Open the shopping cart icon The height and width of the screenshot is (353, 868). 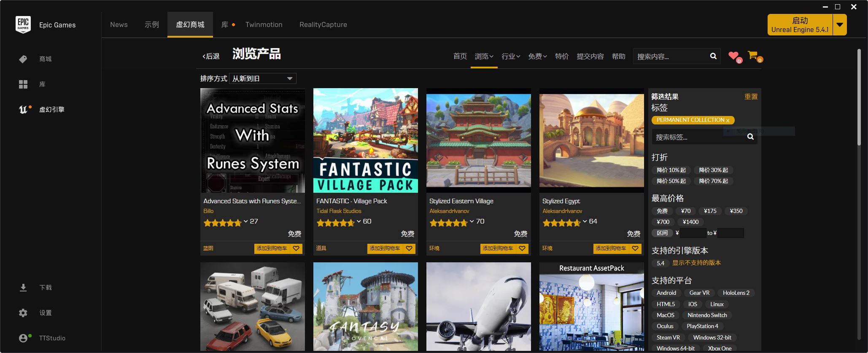pos(752,55)
